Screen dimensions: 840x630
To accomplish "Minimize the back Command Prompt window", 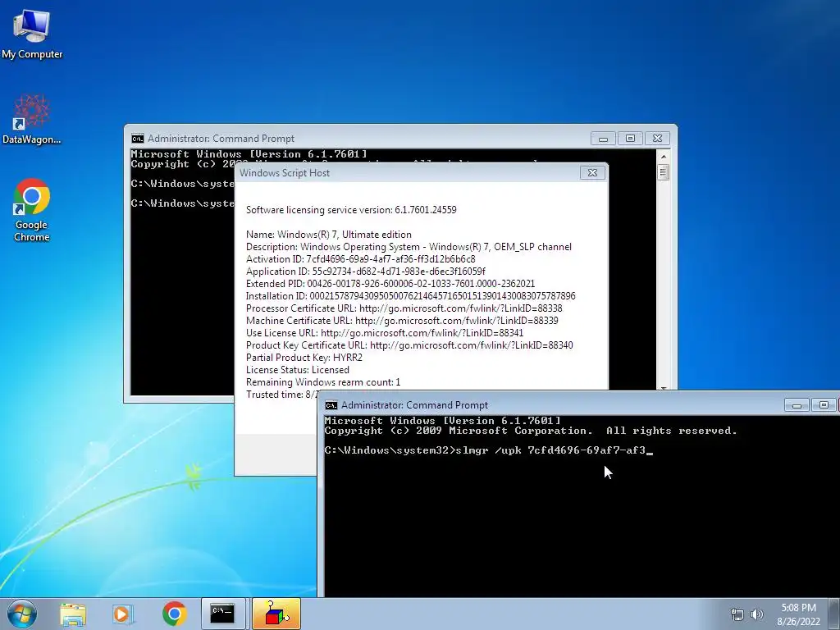I will [603, 139].
